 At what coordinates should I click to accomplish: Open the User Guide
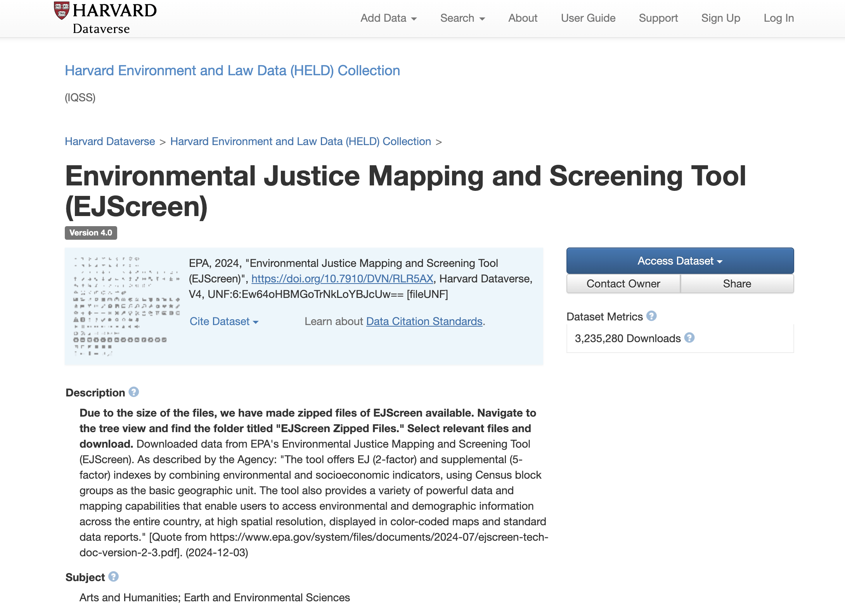[x=588, y=18]
